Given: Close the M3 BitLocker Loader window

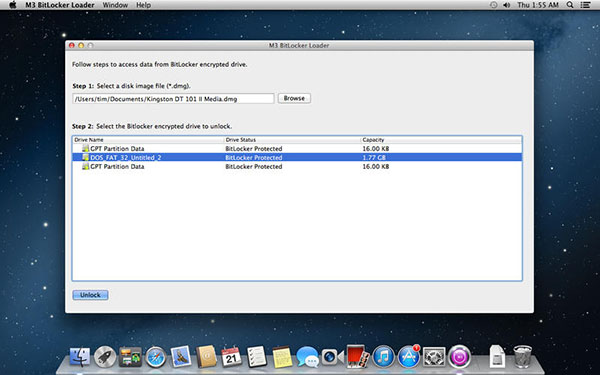Looking at the screenshot, I should click(72, 45).
